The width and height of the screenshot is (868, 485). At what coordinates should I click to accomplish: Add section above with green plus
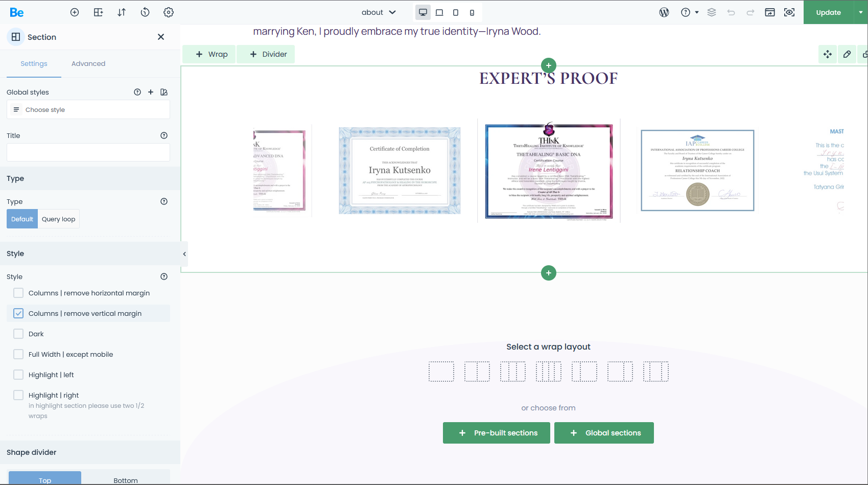pos(549,65)
